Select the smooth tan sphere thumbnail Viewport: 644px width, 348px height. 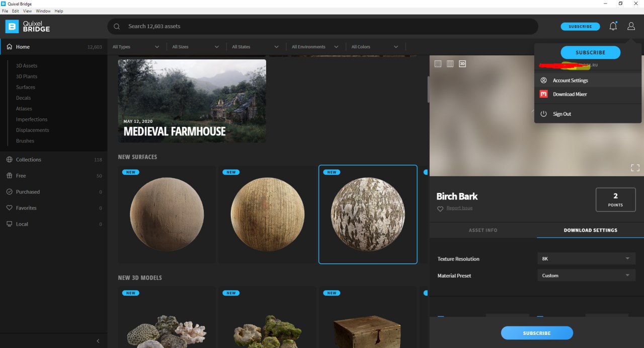pos(167,214)
